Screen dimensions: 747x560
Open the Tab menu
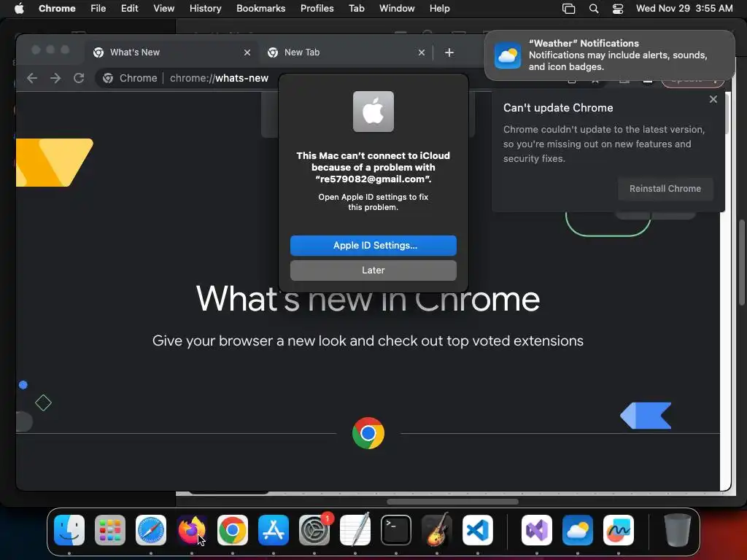pos(356,9)
